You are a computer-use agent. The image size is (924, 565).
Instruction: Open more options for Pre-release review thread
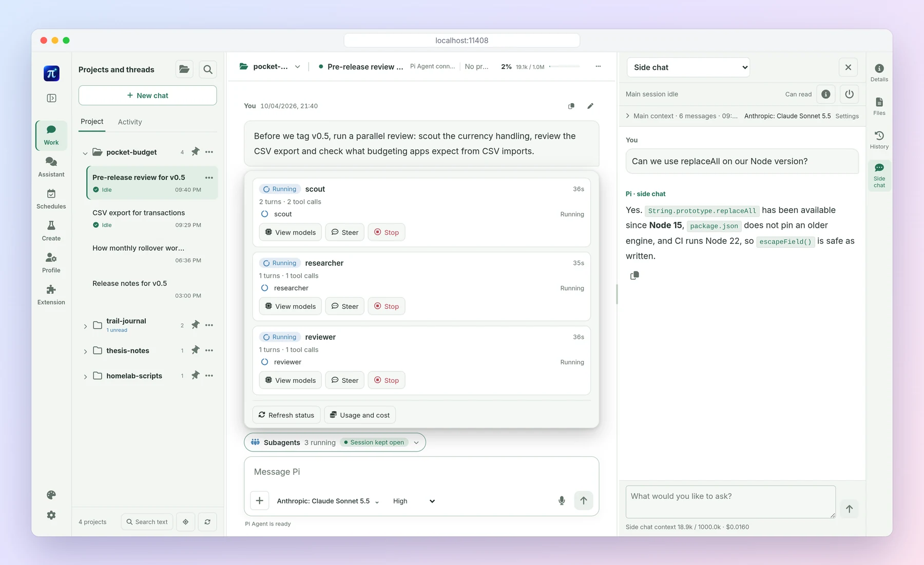209,178
